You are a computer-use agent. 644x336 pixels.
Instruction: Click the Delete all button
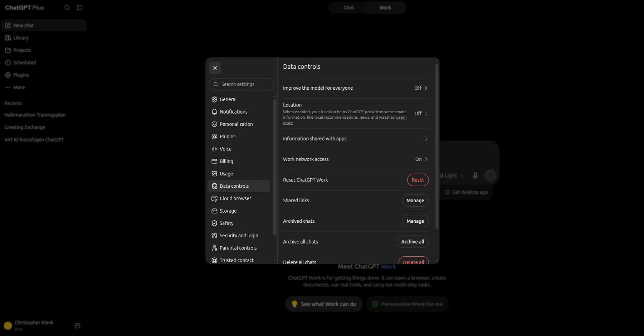coord(413,261)
